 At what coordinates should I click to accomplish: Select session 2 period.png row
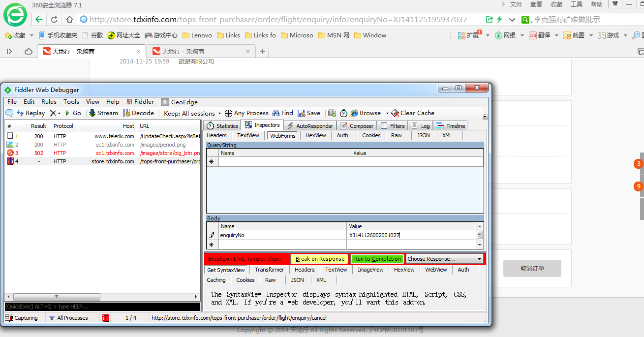pos(103,145)
